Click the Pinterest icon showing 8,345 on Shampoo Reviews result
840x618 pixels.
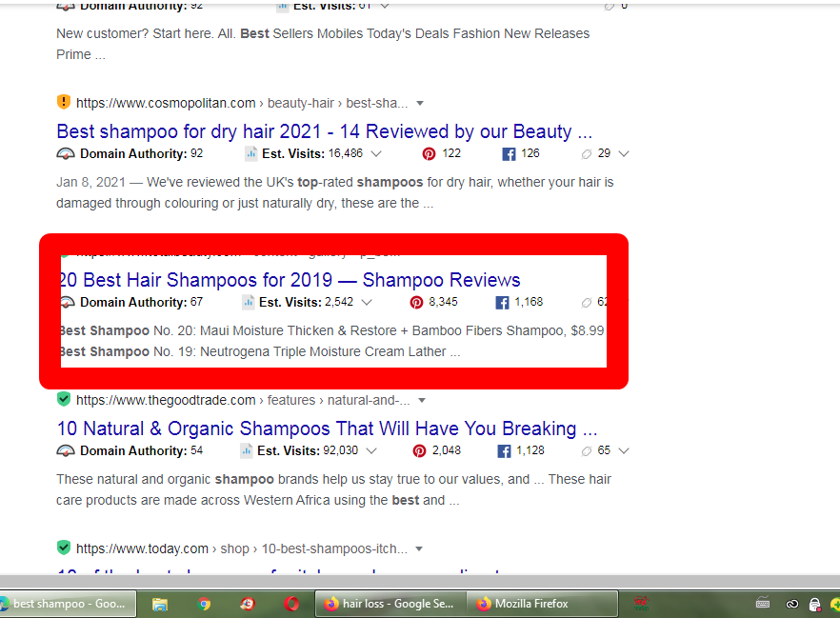pos(416,302)
